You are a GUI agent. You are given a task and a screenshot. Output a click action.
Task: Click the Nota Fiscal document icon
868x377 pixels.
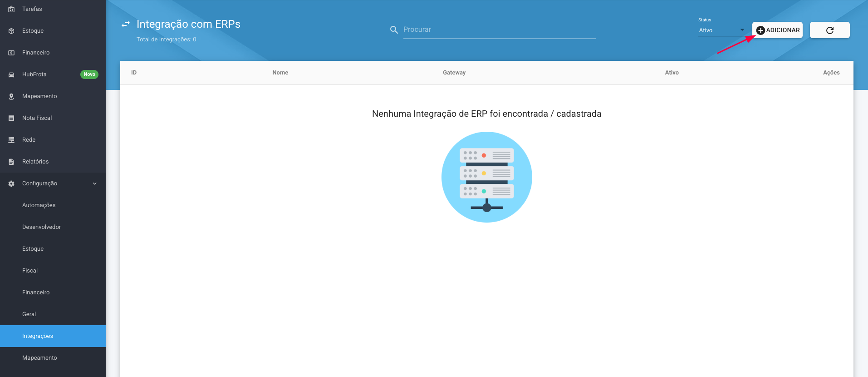coord(11,118)
